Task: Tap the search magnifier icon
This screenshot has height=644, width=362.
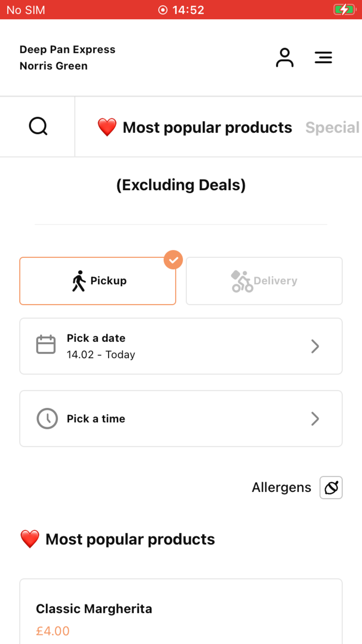Action: (38, 126)
